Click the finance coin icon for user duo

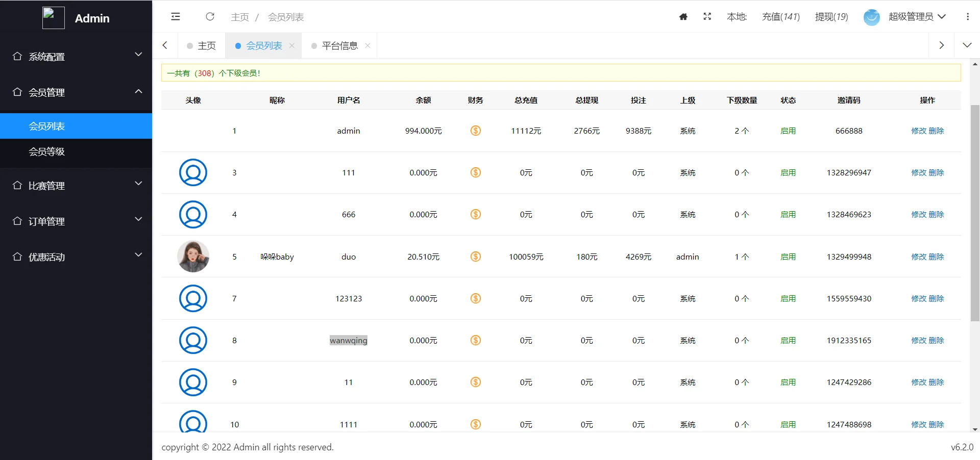[475, 257]
